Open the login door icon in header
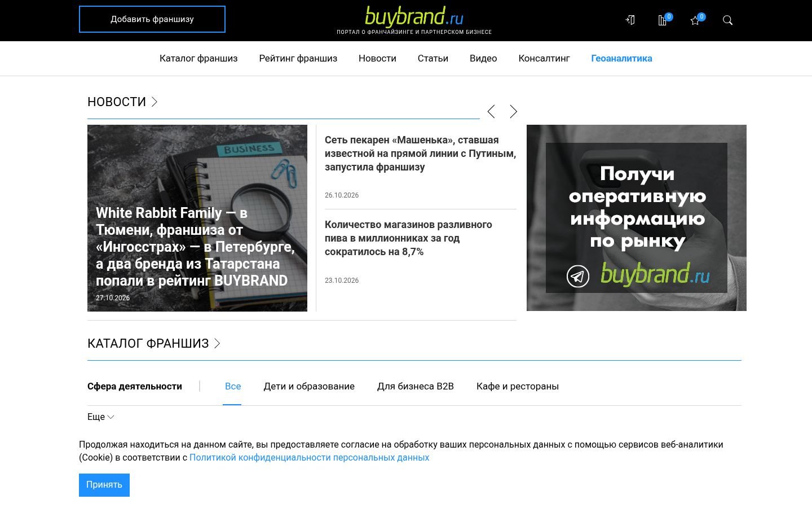The height and width of the screenshot is (508, 812). coord(630,20)
